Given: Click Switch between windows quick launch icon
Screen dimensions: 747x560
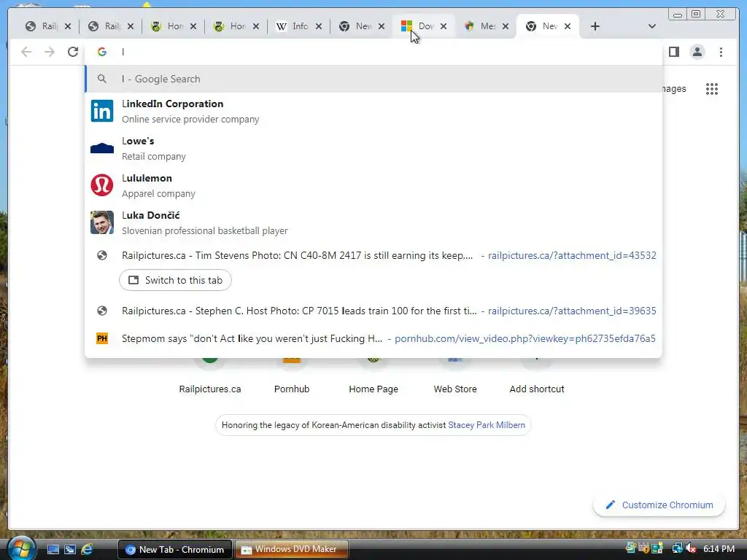Looking at the screenshot, I should [70, 550].
